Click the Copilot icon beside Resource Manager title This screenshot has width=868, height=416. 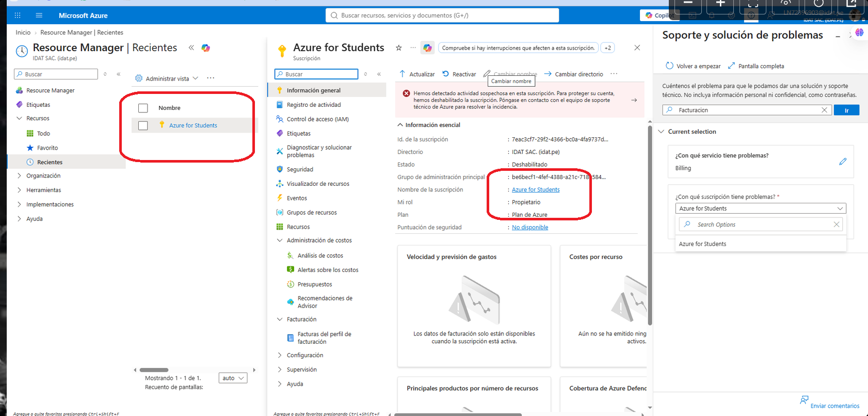click(x=206, y=48)
